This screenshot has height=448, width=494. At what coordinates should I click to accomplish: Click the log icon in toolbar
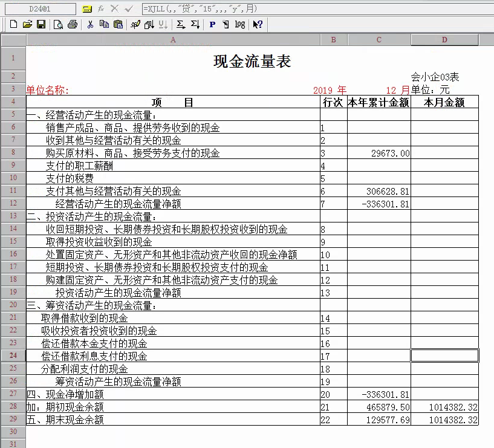coord(240,24)
